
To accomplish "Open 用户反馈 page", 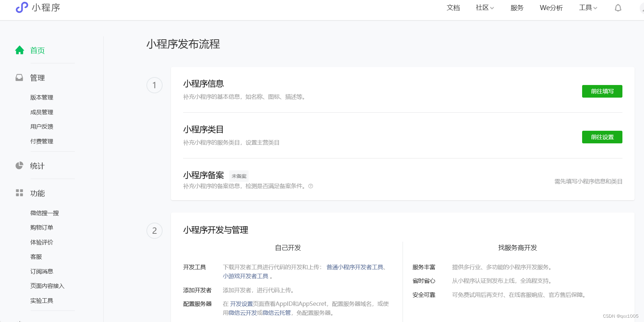I will 42,126.
